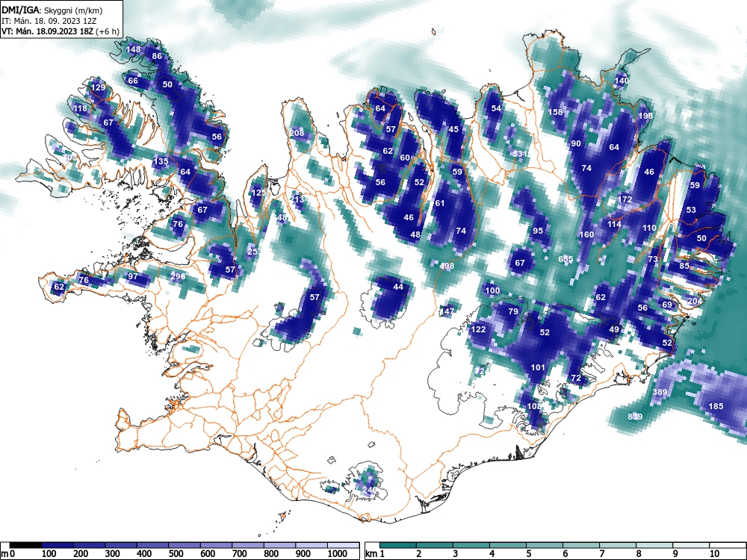Screen dimensions: 747x560
Task: Click the visibility value 114 on the map
Action: pyautogui.click(x=614, y=224)
